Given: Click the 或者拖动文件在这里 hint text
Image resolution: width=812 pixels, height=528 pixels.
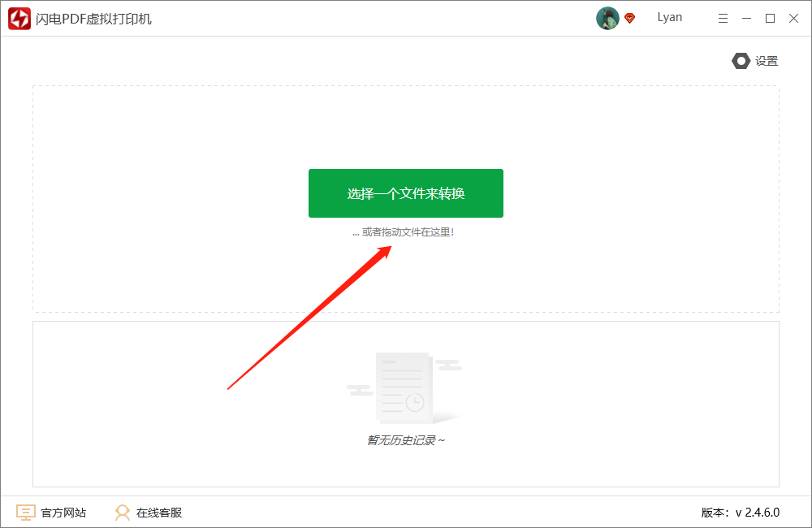Looking at the screenshot, I should (403, 232).
